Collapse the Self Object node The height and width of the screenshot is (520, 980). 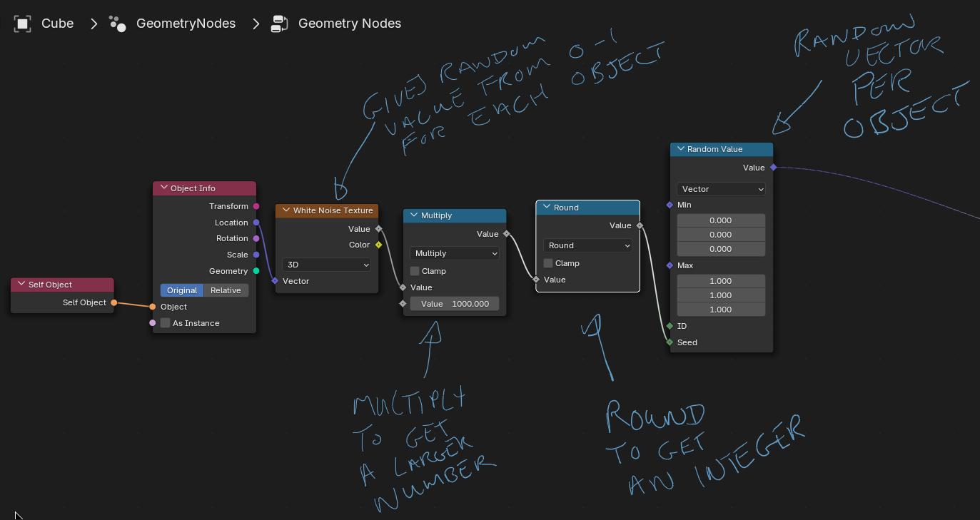tap(21, 285)
